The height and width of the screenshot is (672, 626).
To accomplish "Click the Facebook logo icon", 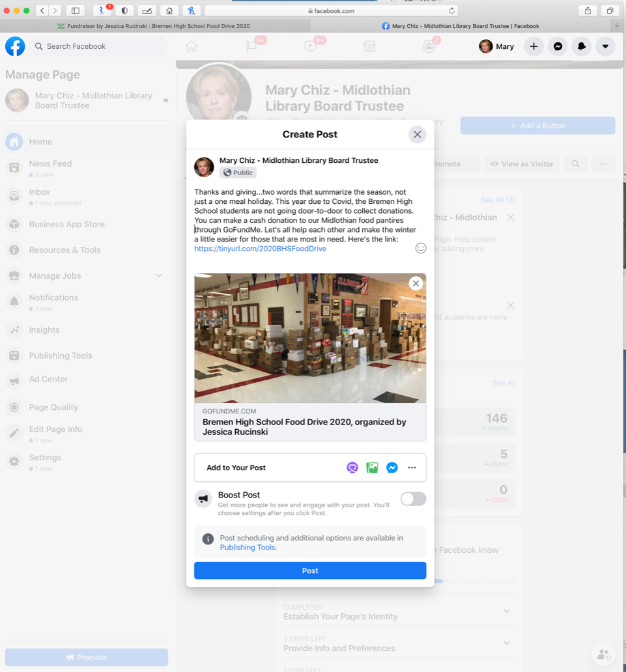I will (x=15, y=46).
